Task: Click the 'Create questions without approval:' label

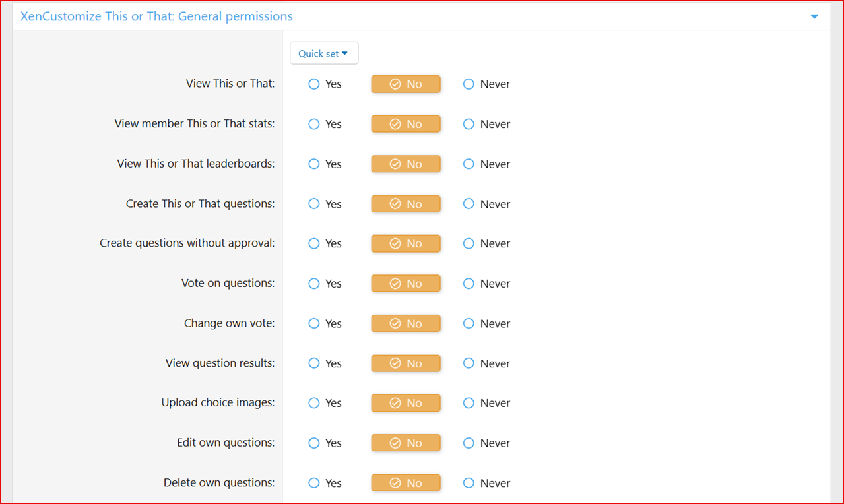Action: click(187, 243)
